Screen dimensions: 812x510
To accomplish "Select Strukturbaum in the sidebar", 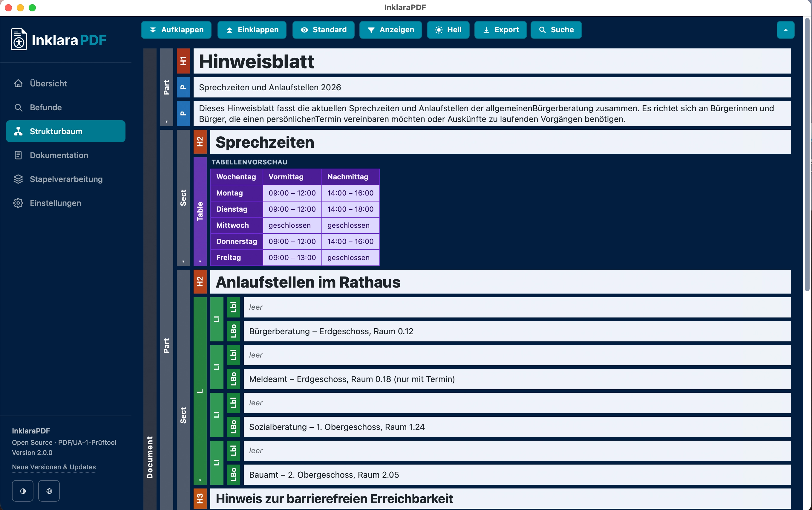I will coord(66,131).
